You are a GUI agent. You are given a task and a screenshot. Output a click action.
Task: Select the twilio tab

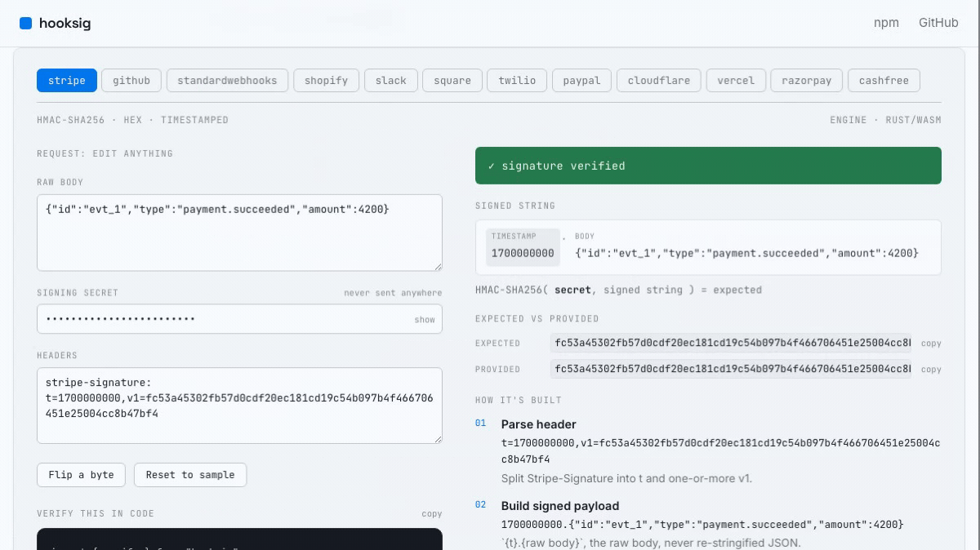coord(517,81)
